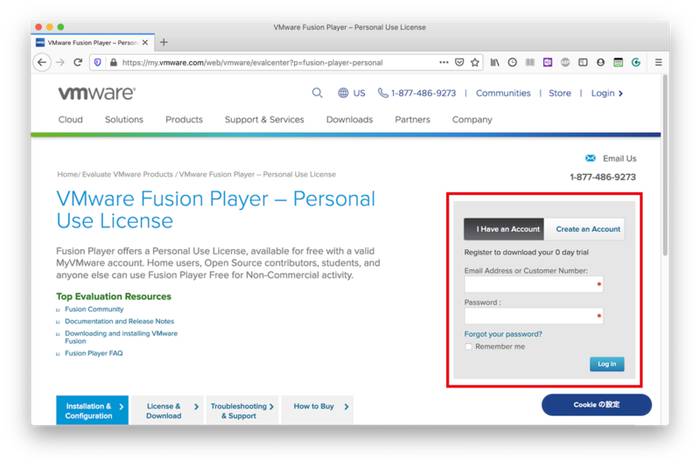Open the Firefox hamburger menu
Screen dimensions: 700x466
[658, 62]
